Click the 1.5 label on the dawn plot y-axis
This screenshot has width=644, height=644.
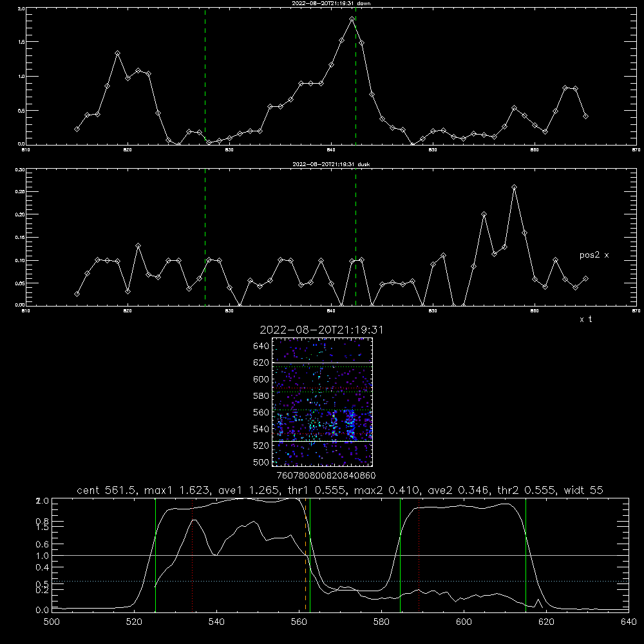(21, 42)
